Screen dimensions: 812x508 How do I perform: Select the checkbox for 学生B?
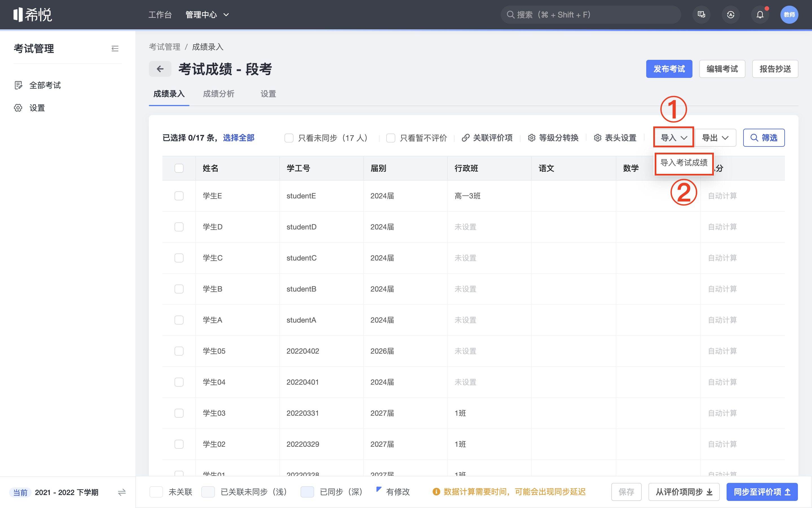(179, 289)
